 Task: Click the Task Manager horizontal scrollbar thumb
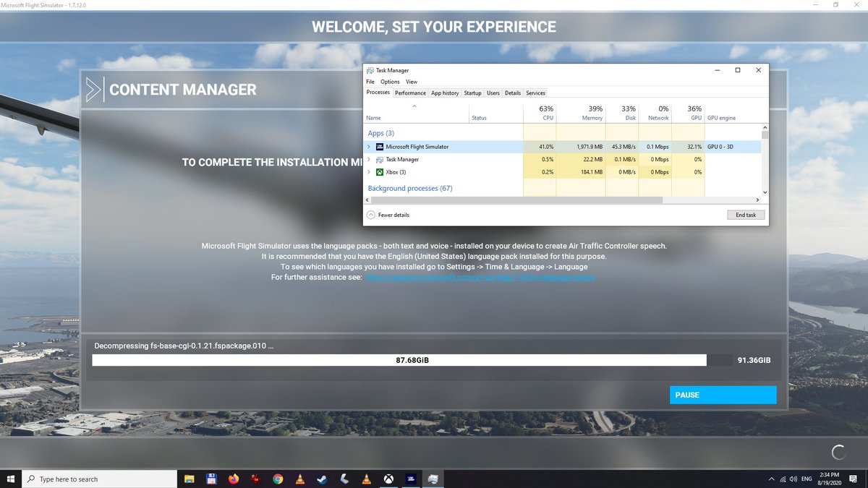tap(516, 200)
